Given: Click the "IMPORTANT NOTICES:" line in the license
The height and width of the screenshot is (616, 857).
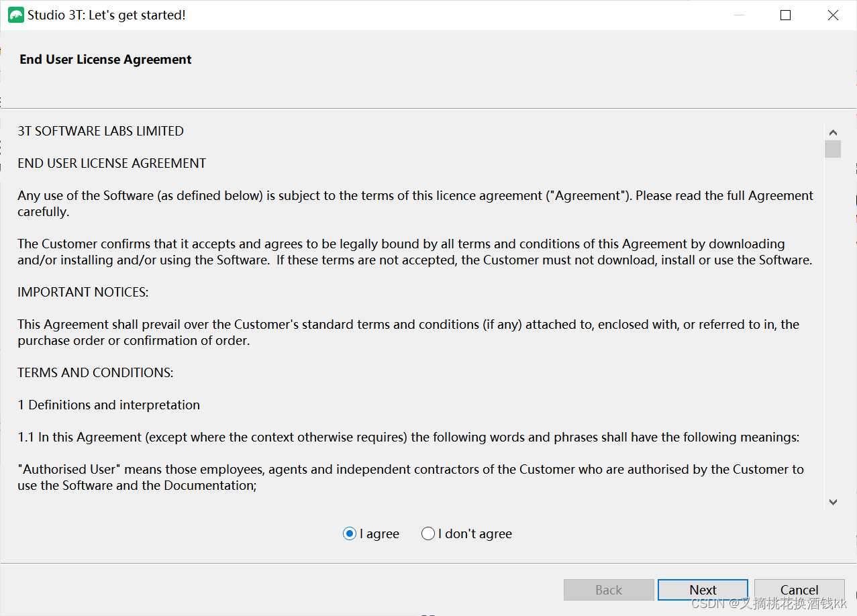Looking at the screenshot, I should 83,292.
